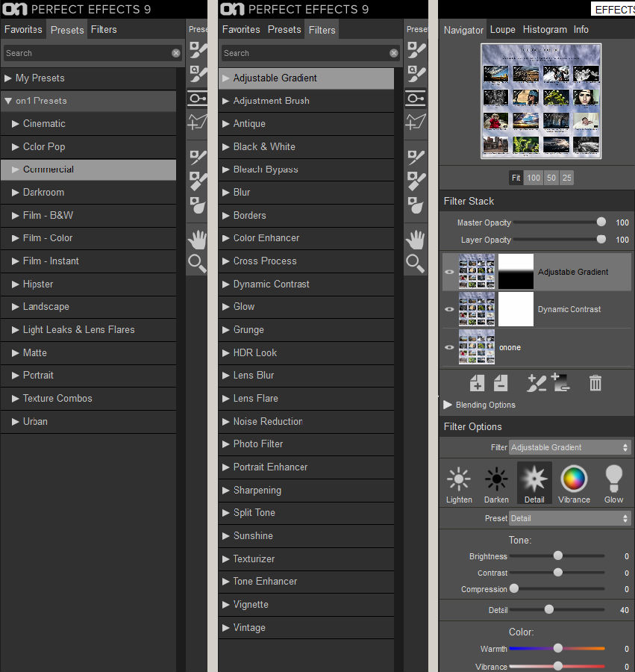This screenshot has height=672, width=635.
Task: Open the Commercial preset category
Action: point(89,169)
